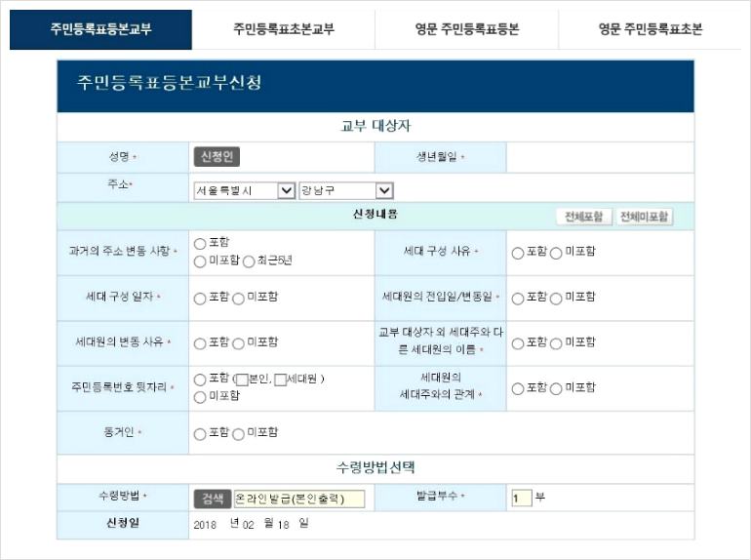Screen dimensions: 751x560
Task: Click the 신청인 button next to 성명
Action: (x=217, y=157)
